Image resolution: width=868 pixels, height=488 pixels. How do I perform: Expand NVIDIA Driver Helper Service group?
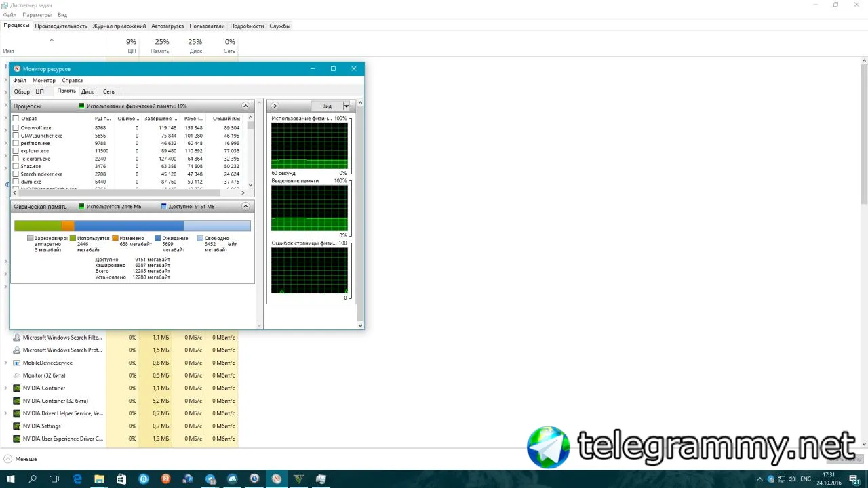[6, 413]
